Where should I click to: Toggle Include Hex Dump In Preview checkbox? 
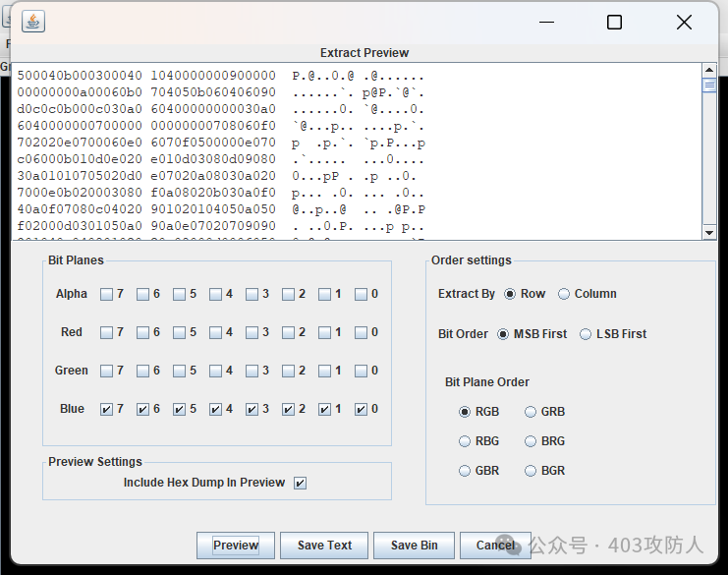tap(300, 483)
